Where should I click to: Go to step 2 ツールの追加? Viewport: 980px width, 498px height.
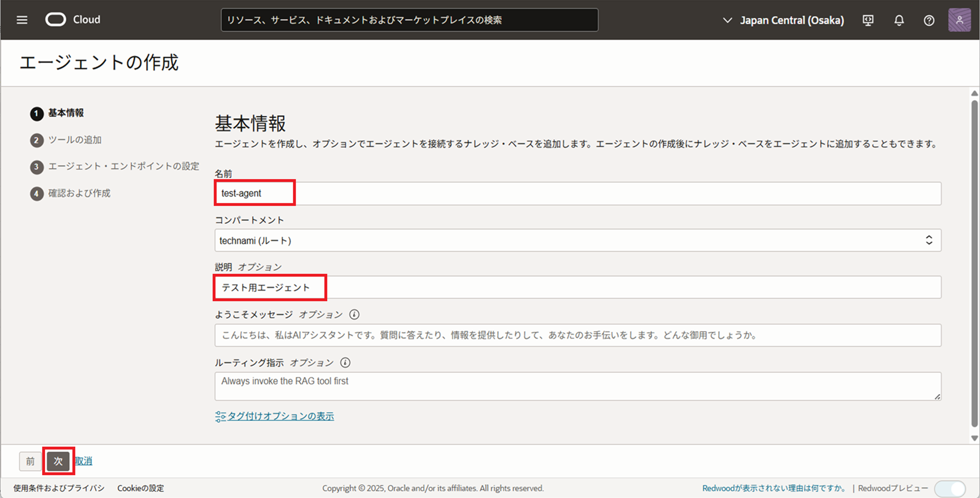tap(66, 140)
